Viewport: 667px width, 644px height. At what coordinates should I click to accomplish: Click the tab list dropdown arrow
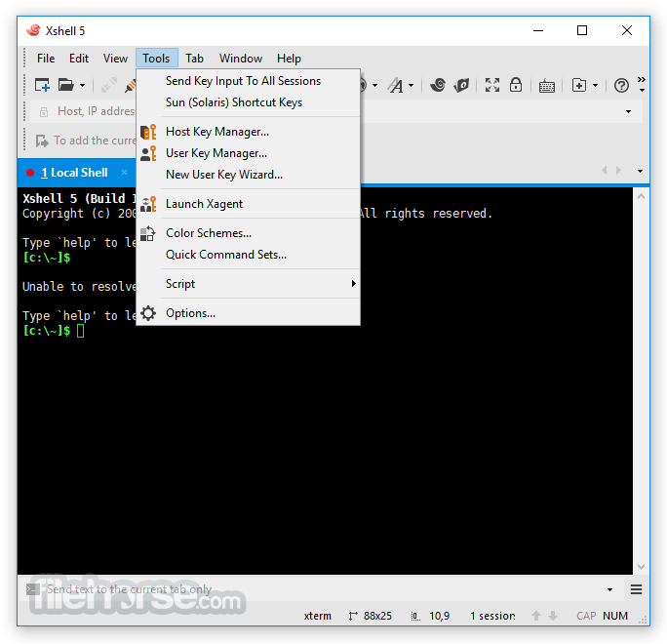[x=640, y=171]
